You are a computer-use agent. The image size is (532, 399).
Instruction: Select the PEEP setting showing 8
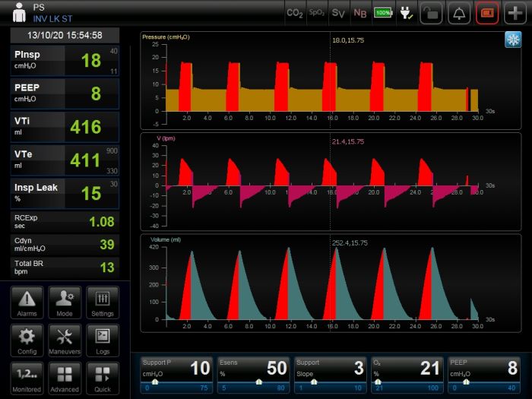click(484, 375)
